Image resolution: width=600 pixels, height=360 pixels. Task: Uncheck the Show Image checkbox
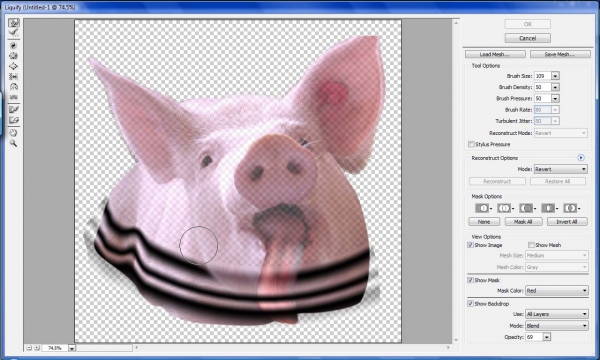(471, 245)
